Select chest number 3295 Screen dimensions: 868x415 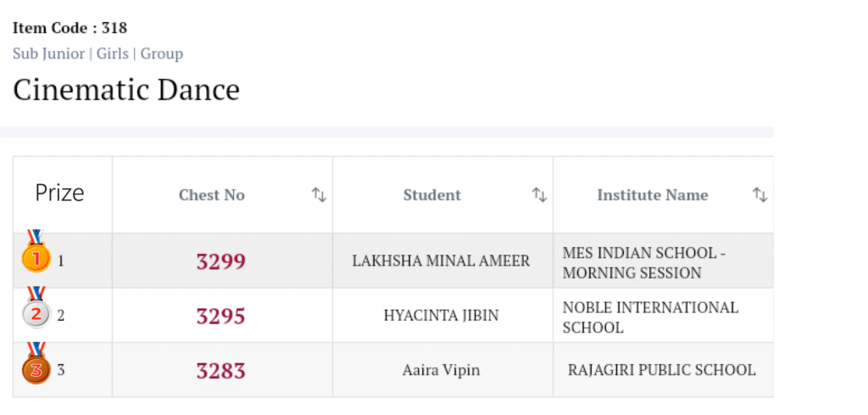pos(221,317)
